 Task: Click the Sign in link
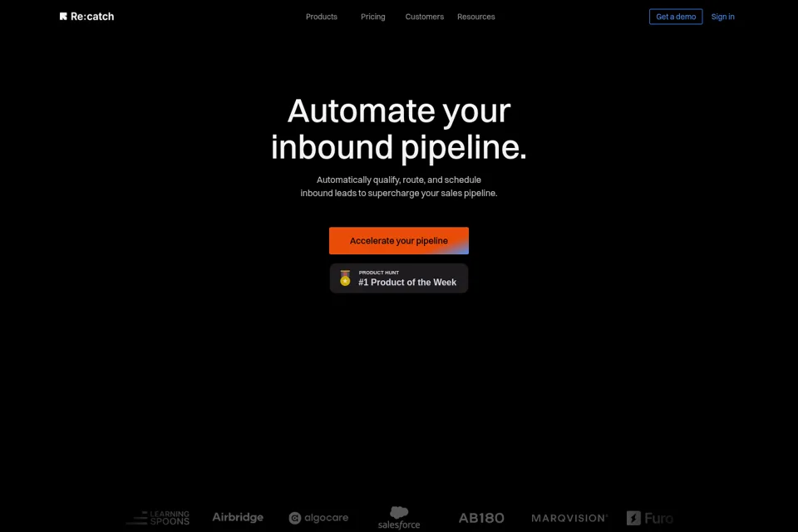[722, 17]
